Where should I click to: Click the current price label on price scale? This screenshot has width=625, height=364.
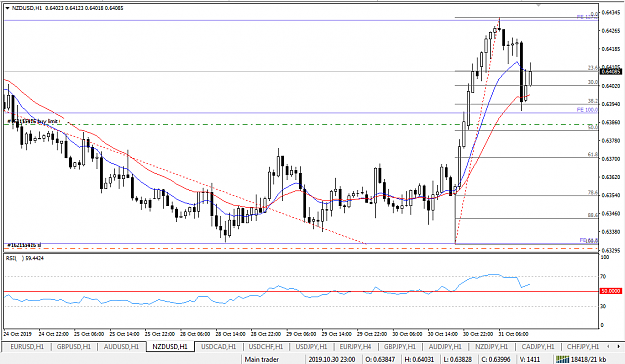pyautogui.click(x=611, y=72)
